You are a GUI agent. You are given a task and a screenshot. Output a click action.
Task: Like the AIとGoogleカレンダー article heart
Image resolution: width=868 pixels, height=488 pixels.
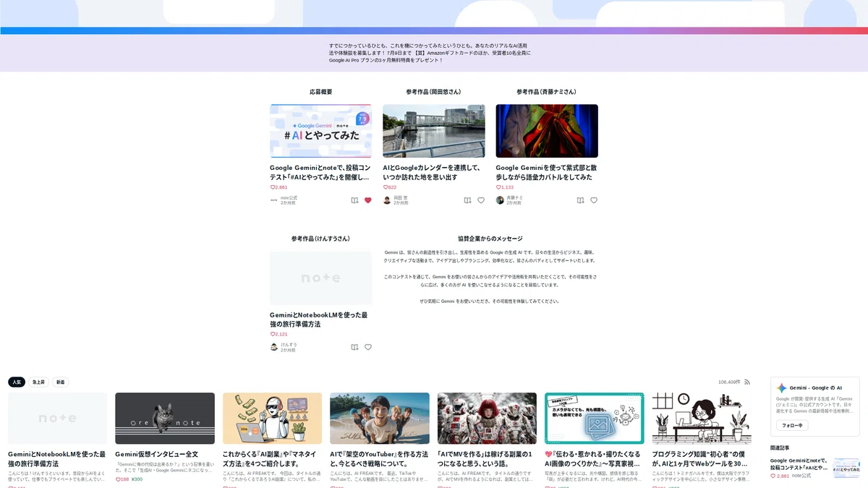click(x=481, y=200)
